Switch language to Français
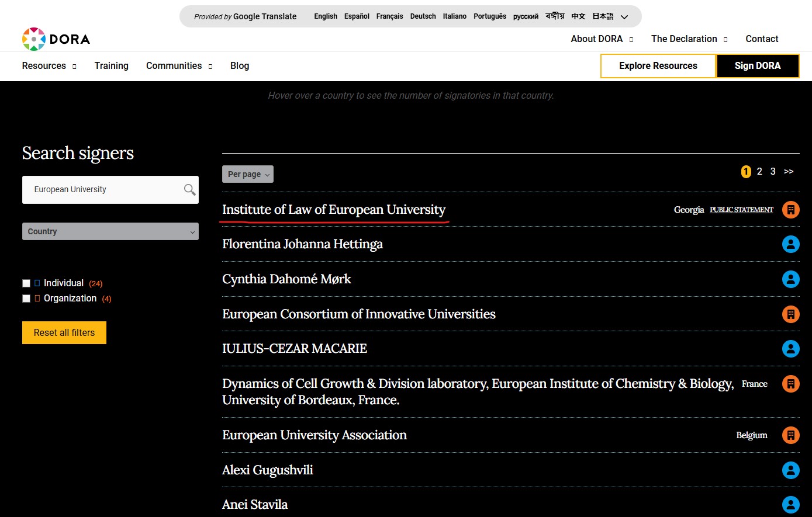The height and width of the screenshot is (517, 812). [x=389, y=16]
